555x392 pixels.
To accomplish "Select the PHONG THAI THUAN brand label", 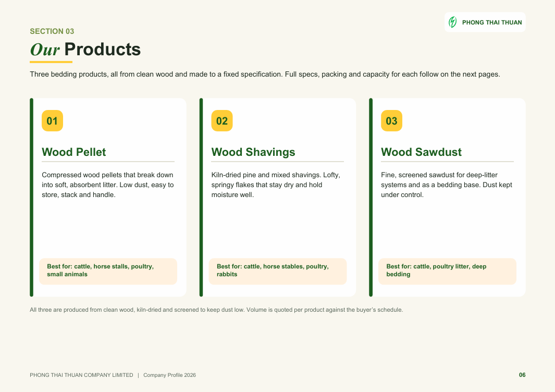I will coord(491,22).
